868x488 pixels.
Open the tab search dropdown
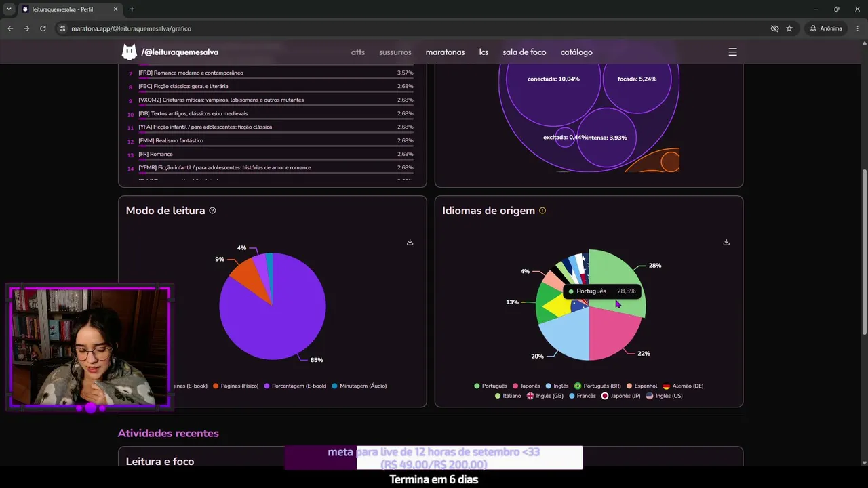pos(8,9)
